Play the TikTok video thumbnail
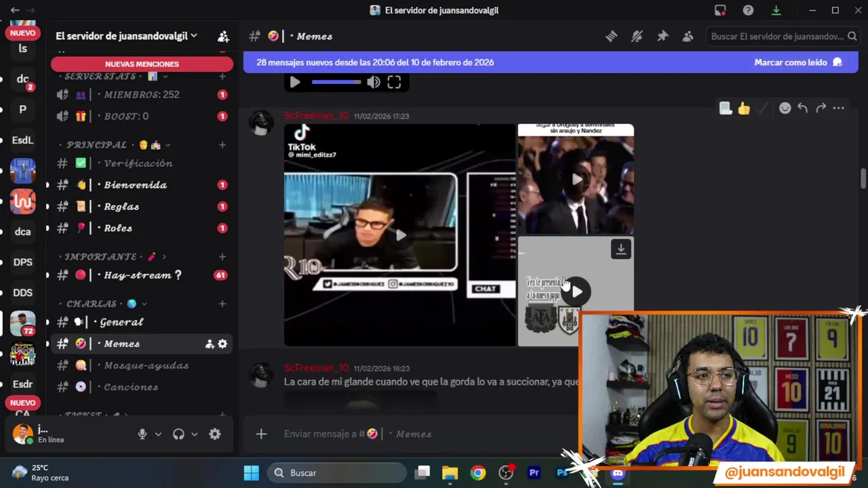This screenshot has height=488, width=868. pyautogui.click(x=400, y=235)
